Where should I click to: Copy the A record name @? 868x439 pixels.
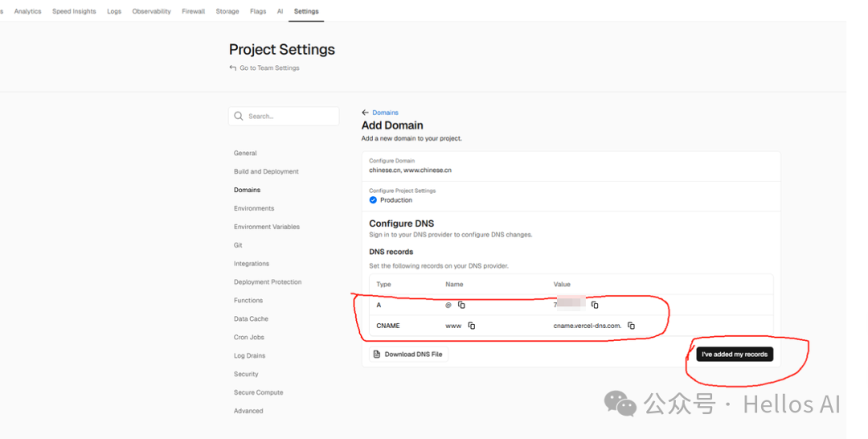point(462,306)
